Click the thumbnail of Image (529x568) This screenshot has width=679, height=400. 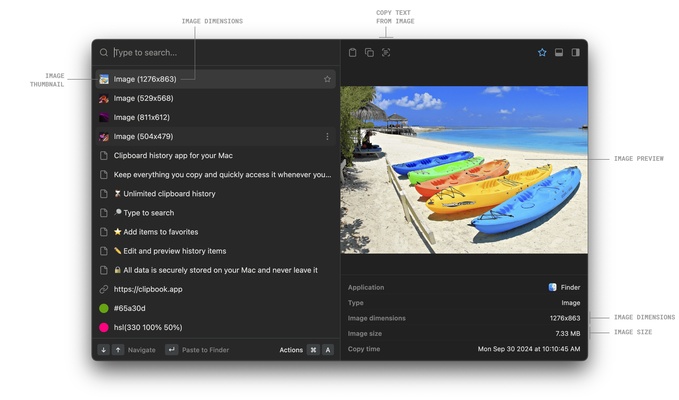103,98
